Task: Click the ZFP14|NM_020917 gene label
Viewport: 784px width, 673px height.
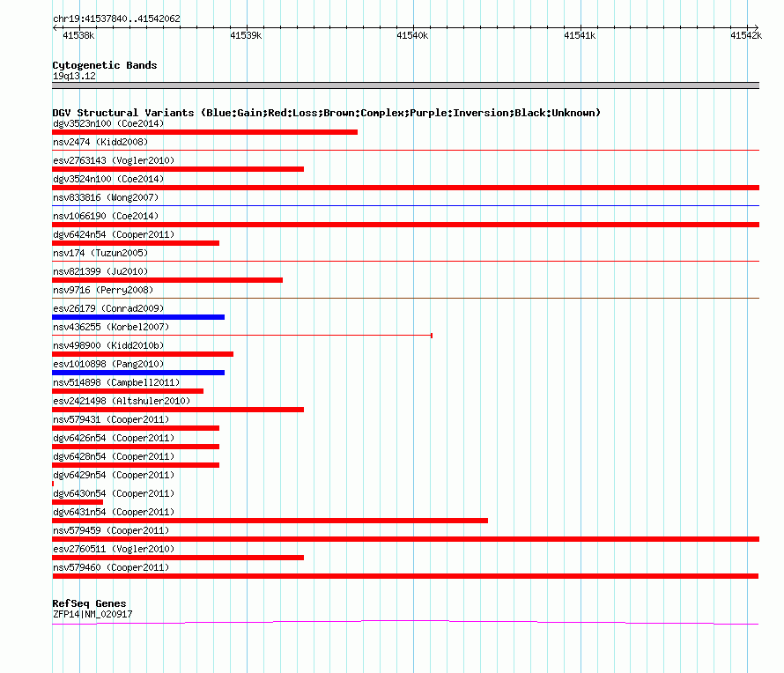Action: coord(92,615)
